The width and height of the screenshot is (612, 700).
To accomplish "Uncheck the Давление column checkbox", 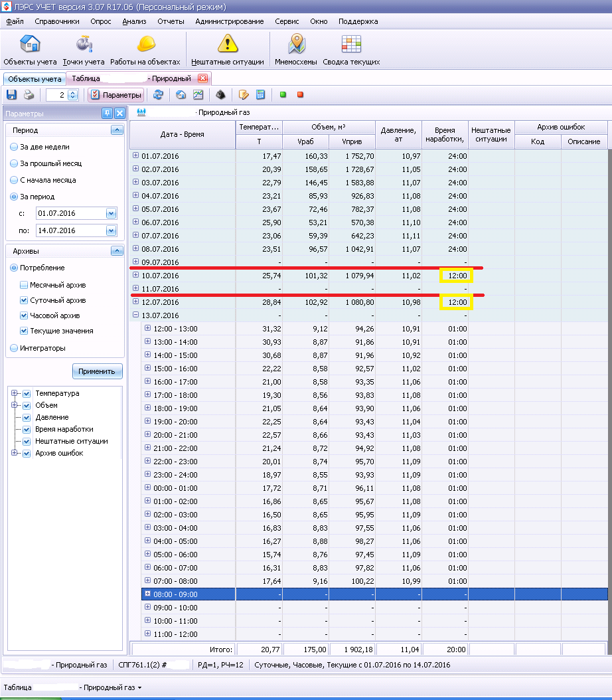I will click(x=27, y=418).
